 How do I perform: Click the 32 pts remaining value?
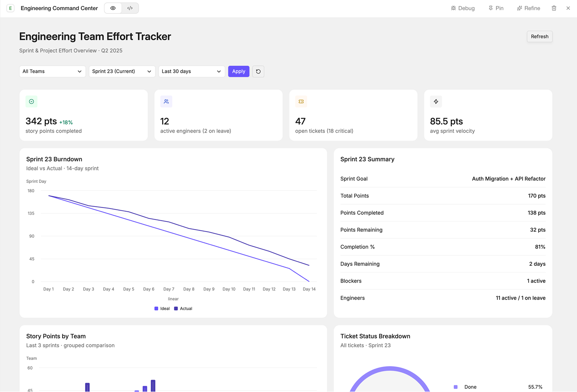tap(538, 230)
